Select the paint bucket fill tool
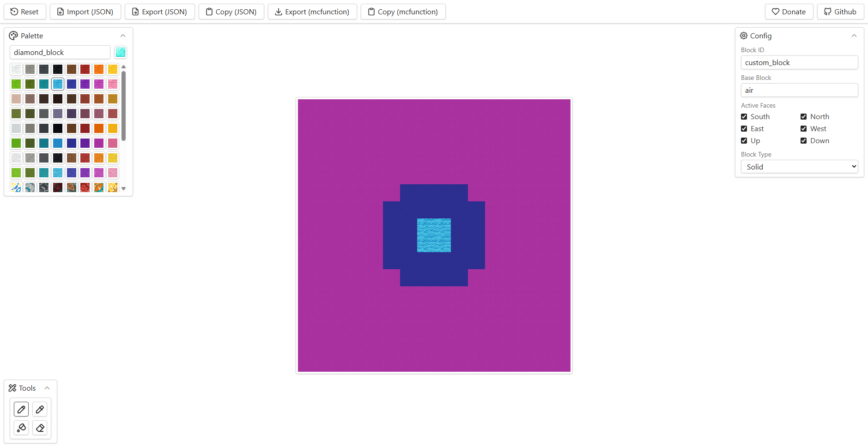 pos(21,428)
